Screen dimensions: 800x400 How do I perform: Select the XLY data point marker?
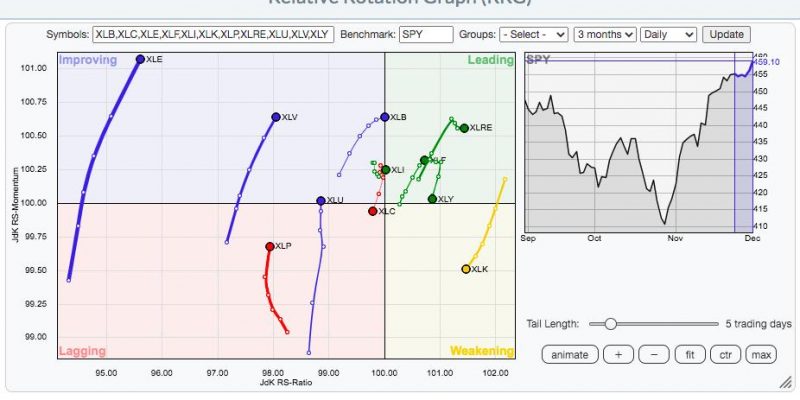pos(432,199)
